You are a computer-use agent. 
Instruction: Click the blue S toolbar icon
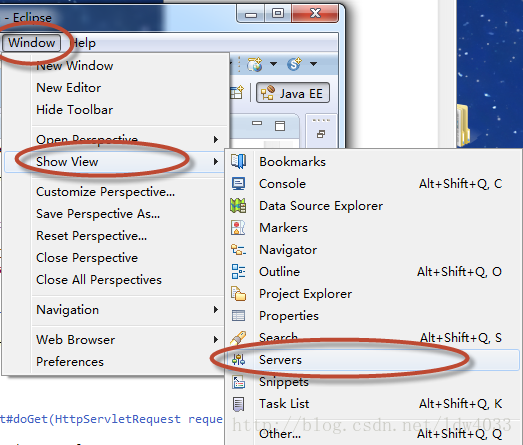pos(295,64)
